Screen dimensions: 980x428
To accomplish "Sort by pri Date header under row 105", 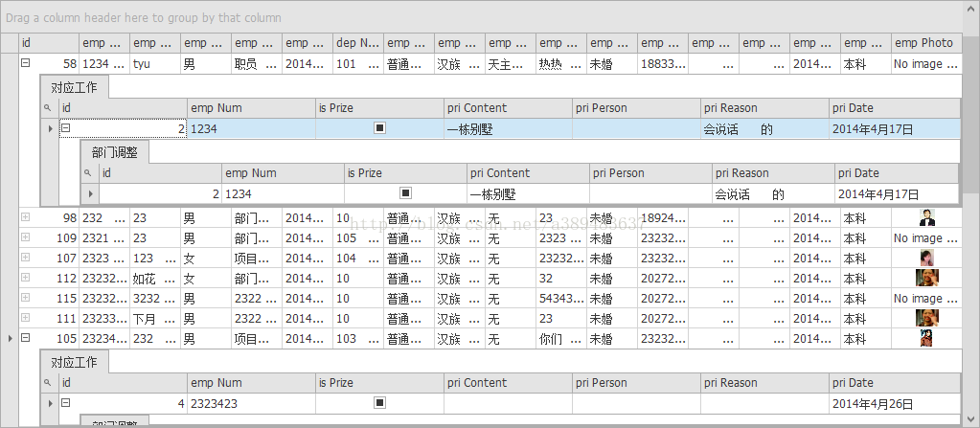I will click(x=895, y=382).
